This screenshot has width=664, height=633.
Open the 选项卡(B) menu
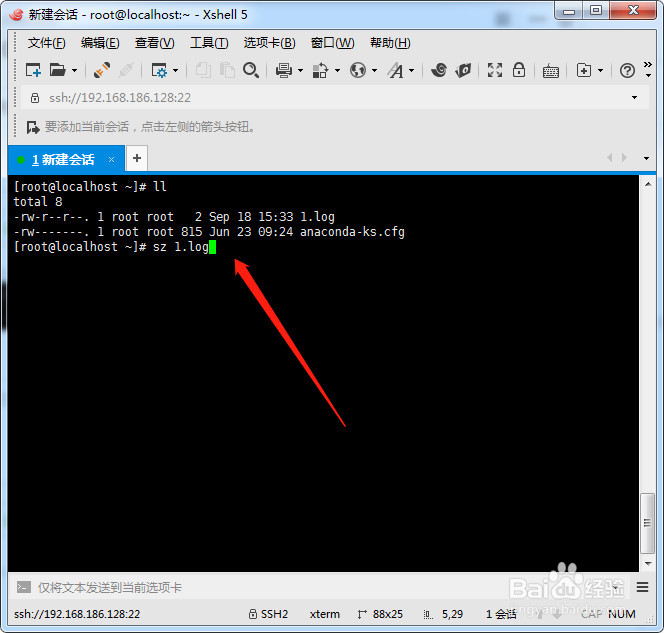(269, 43)
